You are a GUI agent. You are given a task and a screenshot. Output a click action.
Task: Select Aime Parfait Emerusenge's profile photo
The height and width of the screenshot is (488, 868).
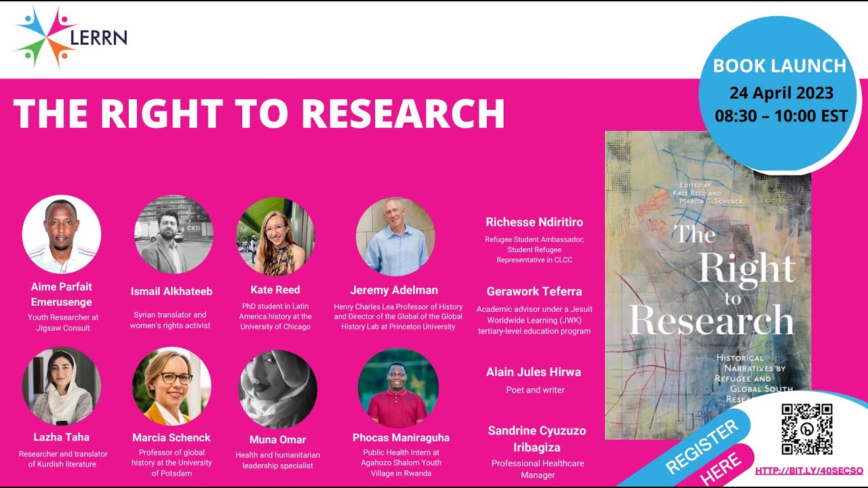pyautogui.click(x=62, y=235)
